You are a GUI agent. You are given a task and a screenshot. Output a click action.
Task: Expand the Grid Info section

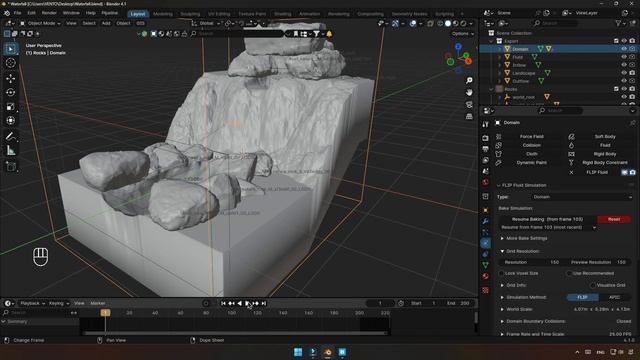pyautogui.click(x=502, y=285)
